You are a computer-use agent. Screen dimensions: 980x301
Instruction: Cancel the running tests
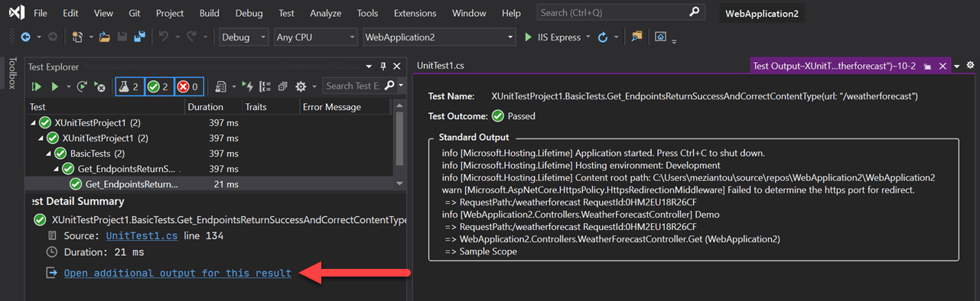click(99, 86)
